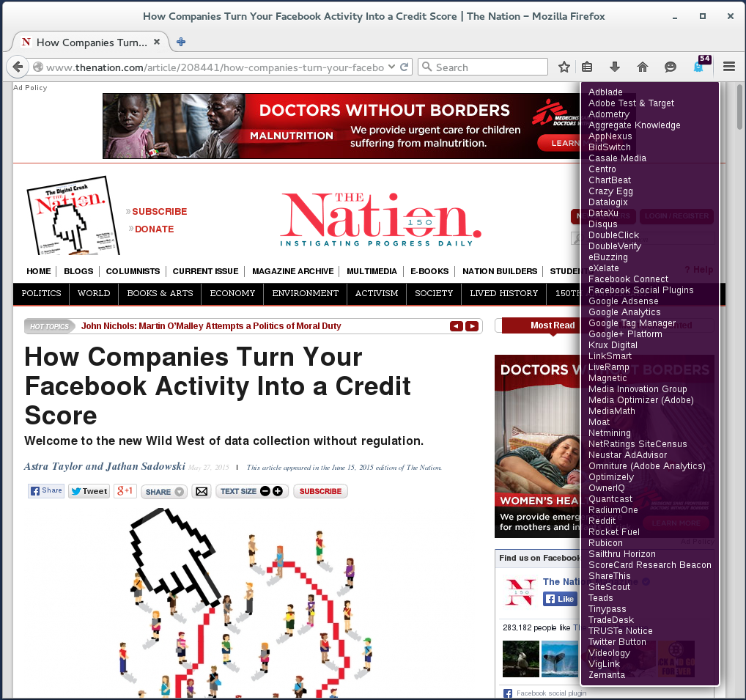This screenshot has width=746, height=700.
Task: Click The Nation logo
Action: point(380,219)
